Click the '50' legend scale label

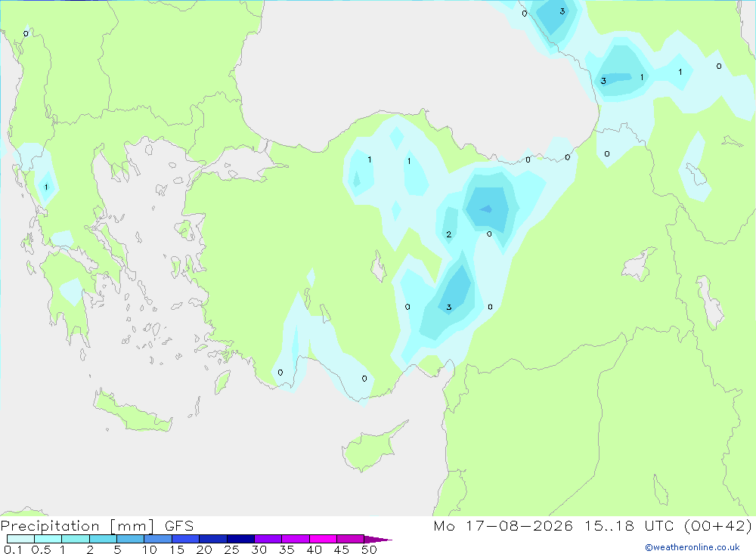[x=369, y=549]
